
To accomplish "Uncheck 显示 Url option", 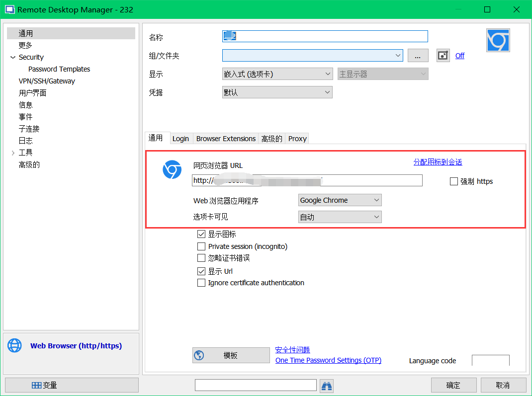I will (x=201, y=271).
